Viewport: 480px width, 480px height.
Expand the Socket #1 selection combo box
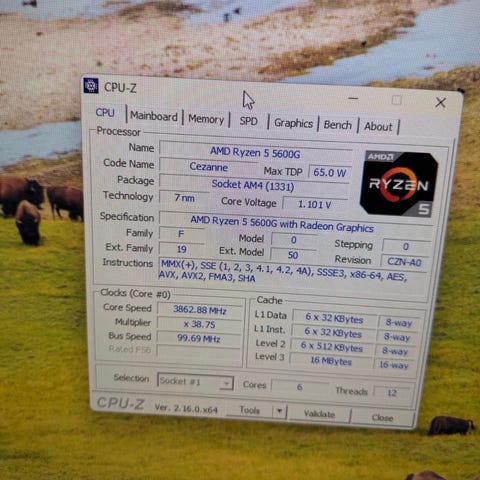(x=195, y=382)
